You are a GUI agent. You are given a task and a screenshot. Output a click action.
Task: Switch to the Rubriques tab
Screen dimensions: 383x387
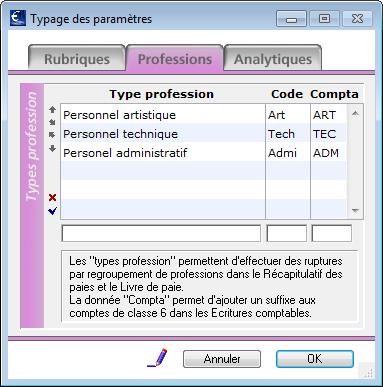click(77, 58)
